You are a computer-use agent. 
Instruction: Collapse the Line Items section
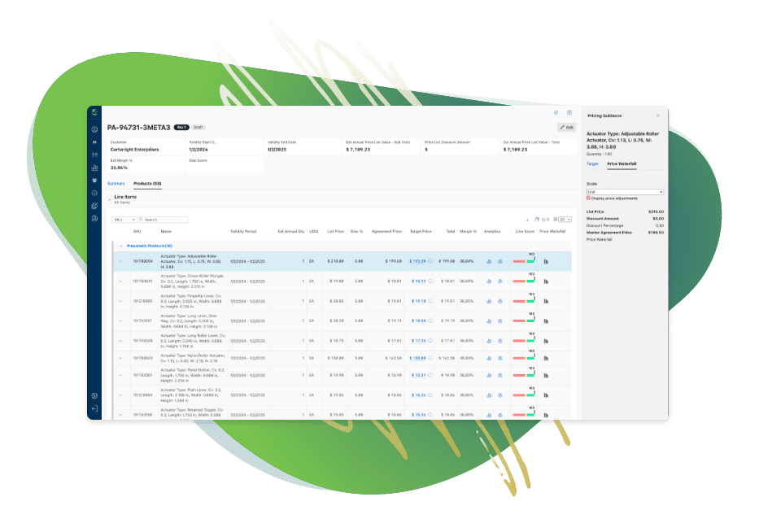109,198
